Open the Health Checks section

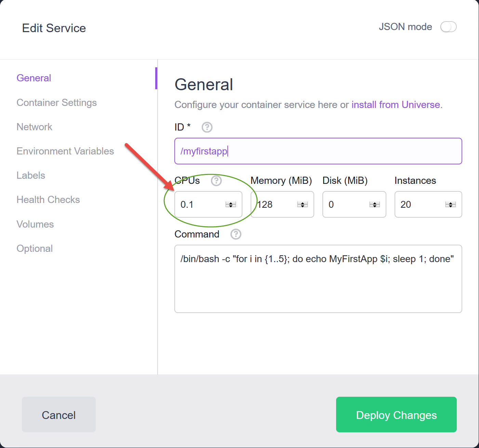pyautogui.click(x=48, y=200)
